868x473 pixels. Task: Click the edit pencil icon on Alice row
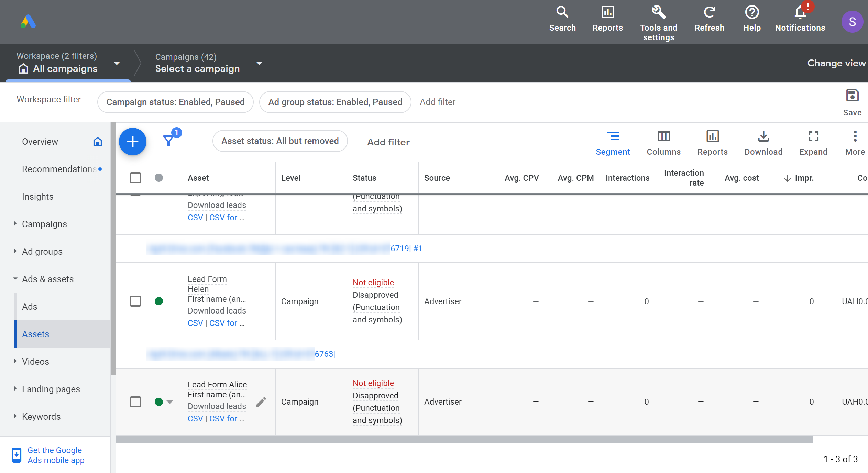[x=261, y=402]
